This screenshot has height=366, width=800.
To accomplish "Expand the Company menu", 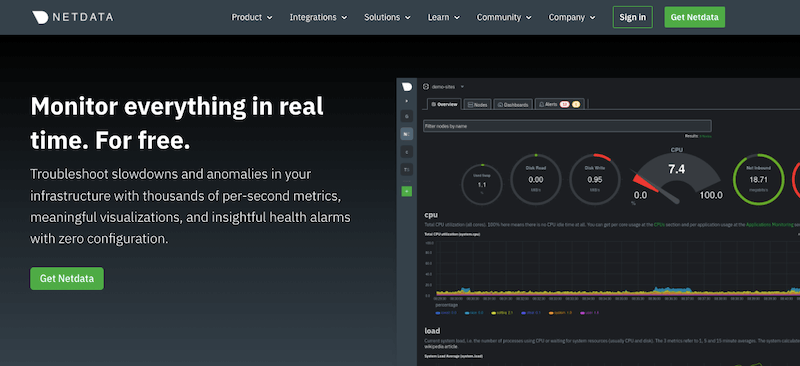I will click(x=572, y=17).
